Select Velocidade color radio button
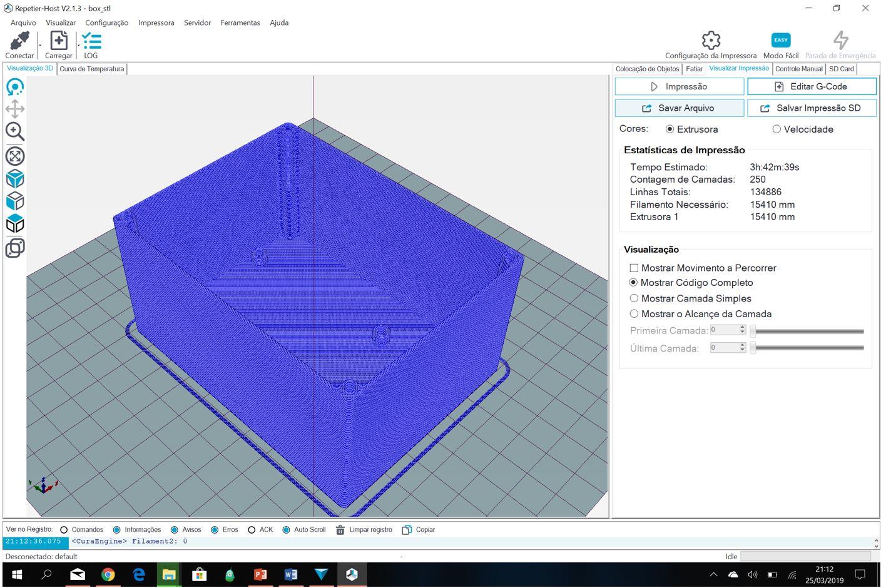The image size is (881, 588). [777, 129]
